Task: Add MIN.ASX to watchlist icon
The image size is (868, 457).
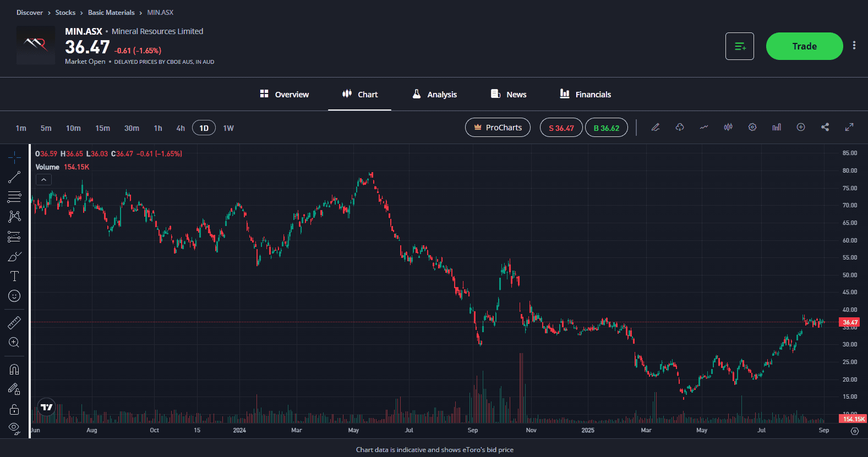Action: click(740, 46)
